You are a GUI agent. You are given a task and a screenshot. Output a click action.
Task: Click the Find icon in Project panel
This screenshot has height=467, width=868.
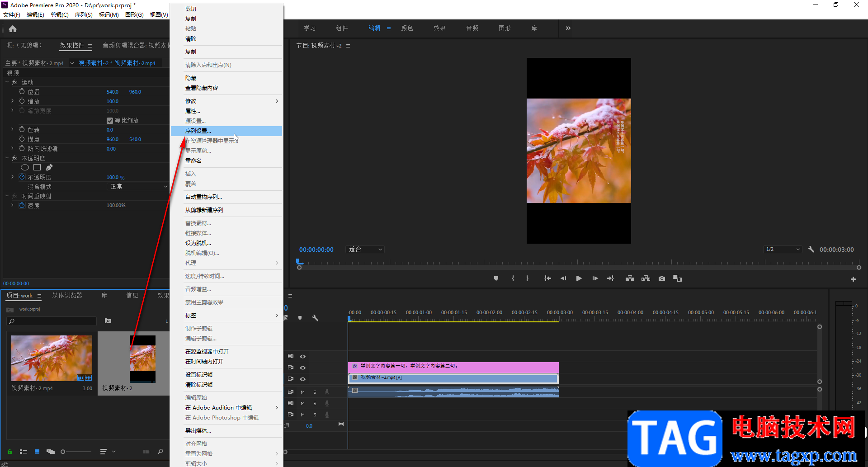[160, 452]
